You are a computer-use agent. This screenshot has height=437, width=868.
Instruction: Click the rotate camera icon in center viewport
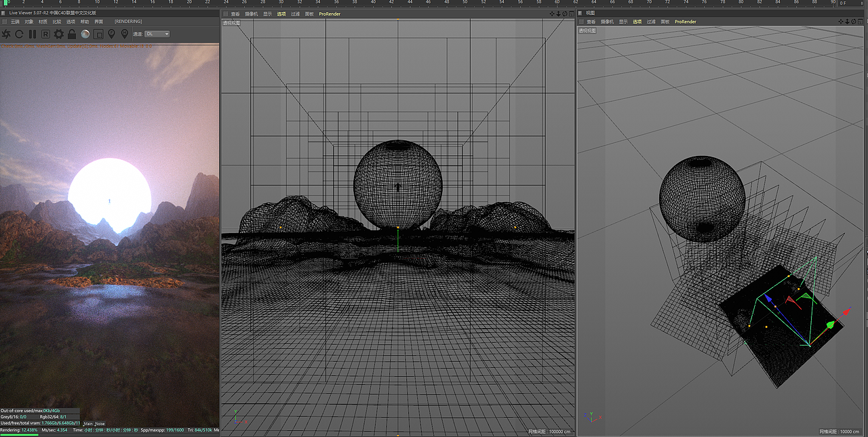(565, 14)
